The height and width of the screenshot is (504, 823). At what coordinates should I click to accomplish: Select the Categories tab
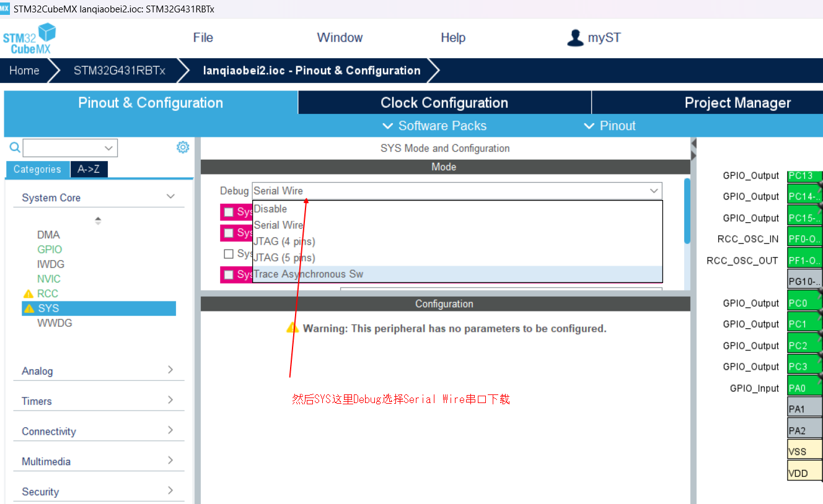tap(37, 170)
